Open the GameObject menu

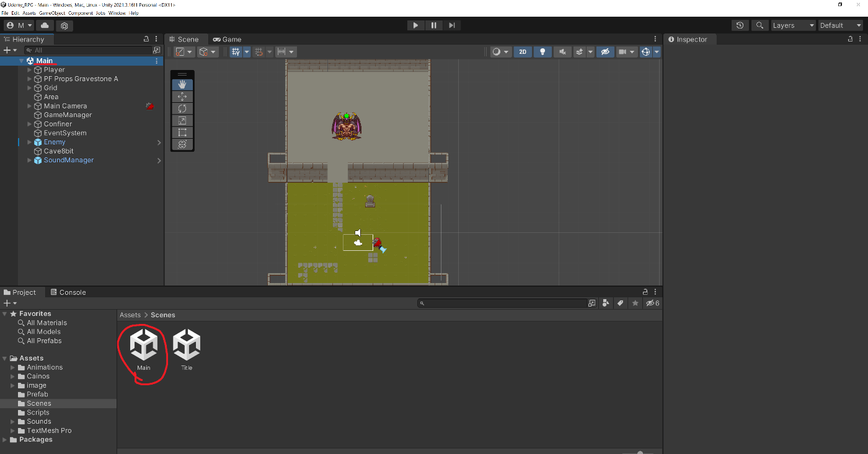(52, 13)
